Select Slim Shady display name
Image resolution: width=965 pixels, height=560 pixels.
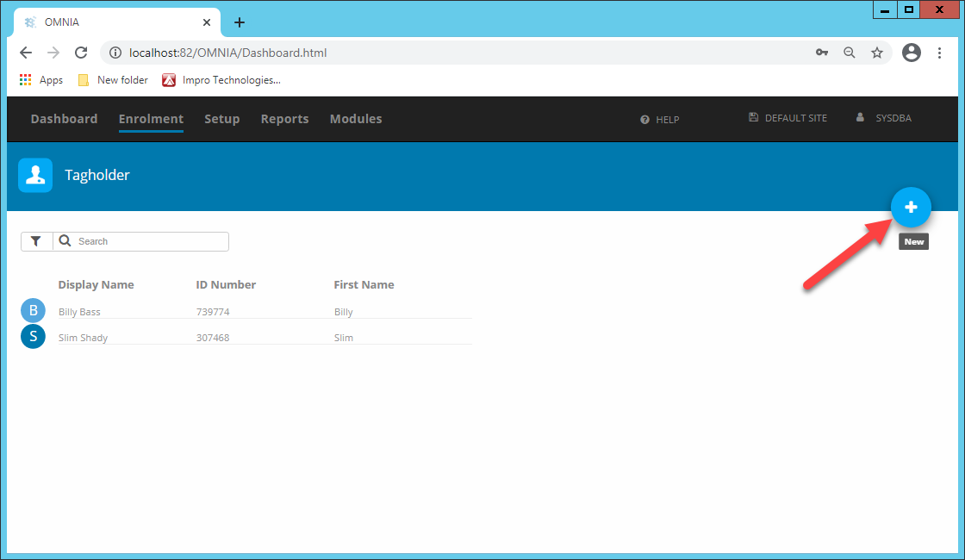(x=83, y=338)
